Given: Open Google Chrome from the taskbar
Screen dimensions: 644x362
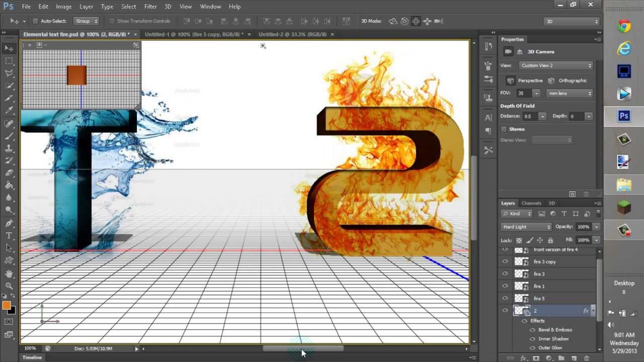Looking at the screenshot, I should click(624, 27).
